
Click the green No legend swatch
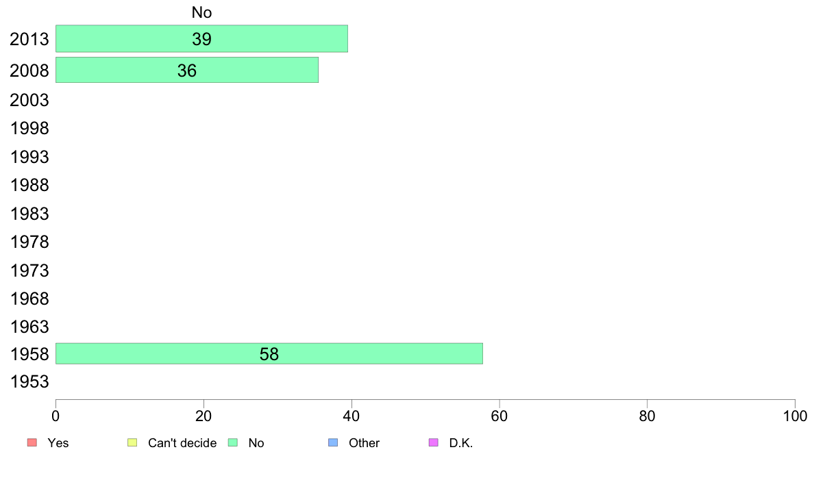[x=233, y=442]
